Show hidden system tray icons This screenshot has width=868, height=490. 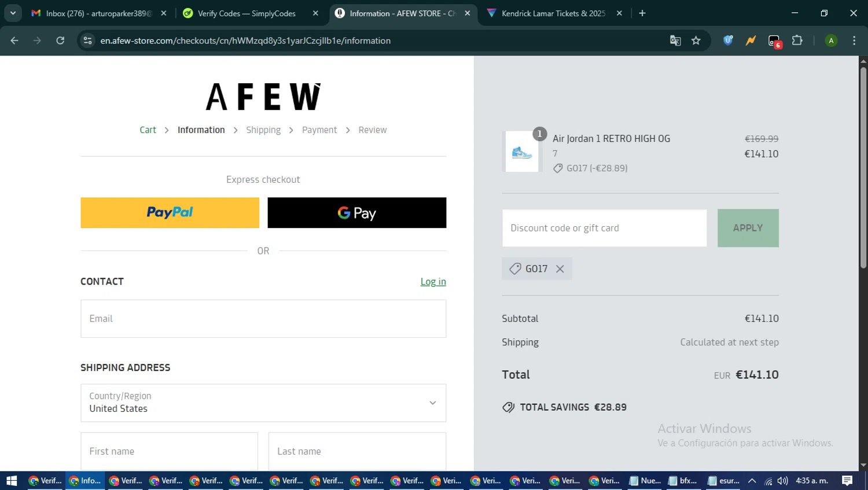[x=752, y=481]
